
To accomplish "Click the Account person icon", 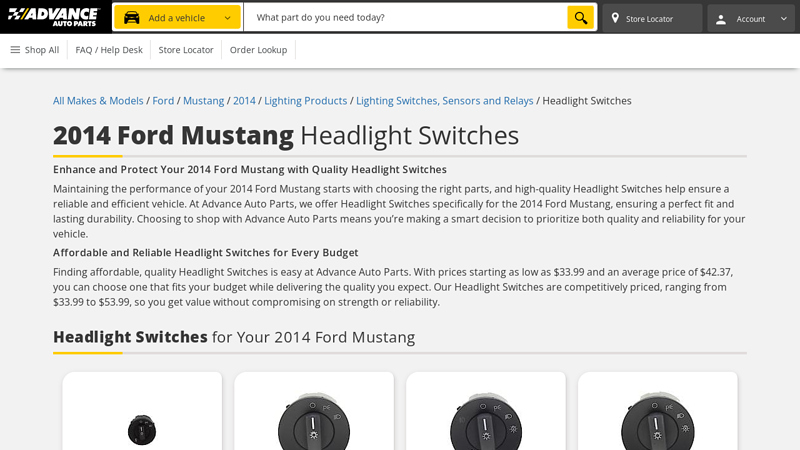I will click(x=721, y=19).
